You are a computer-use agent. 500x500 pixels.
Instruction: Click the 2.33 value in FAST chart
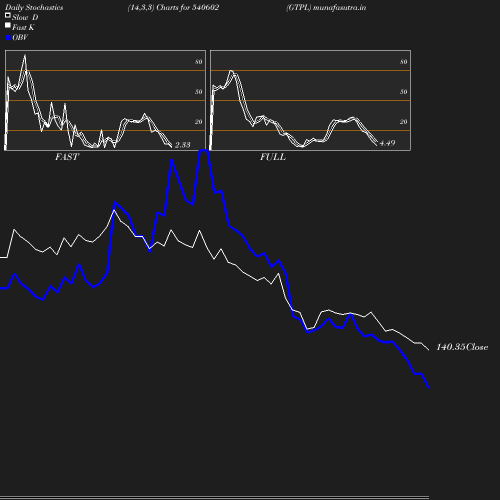(x=183, y=145)
